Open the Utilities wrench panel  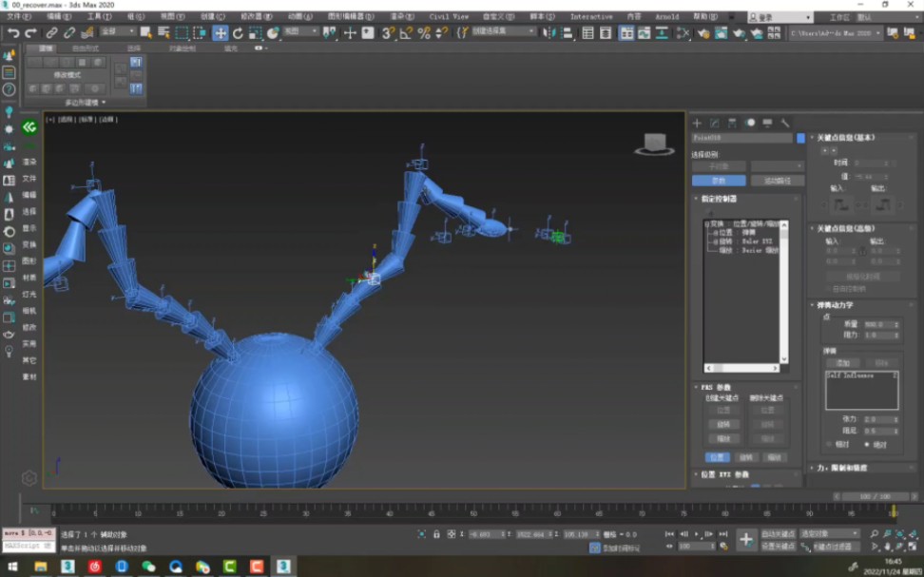785,123
